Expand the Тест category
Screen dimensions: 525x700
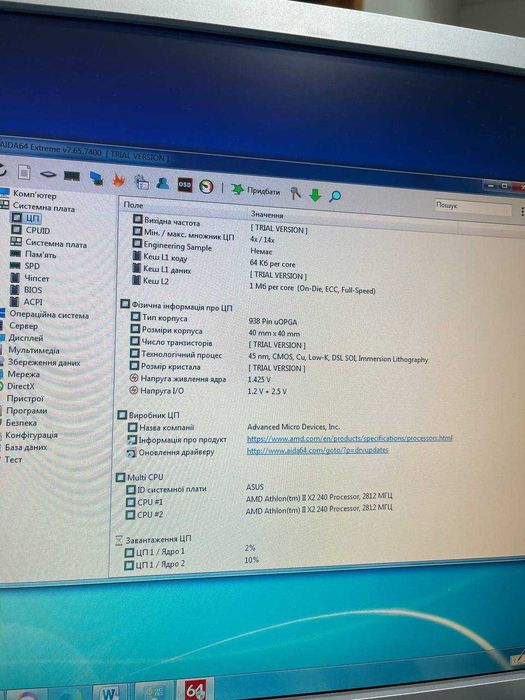(x=12, y=459)
